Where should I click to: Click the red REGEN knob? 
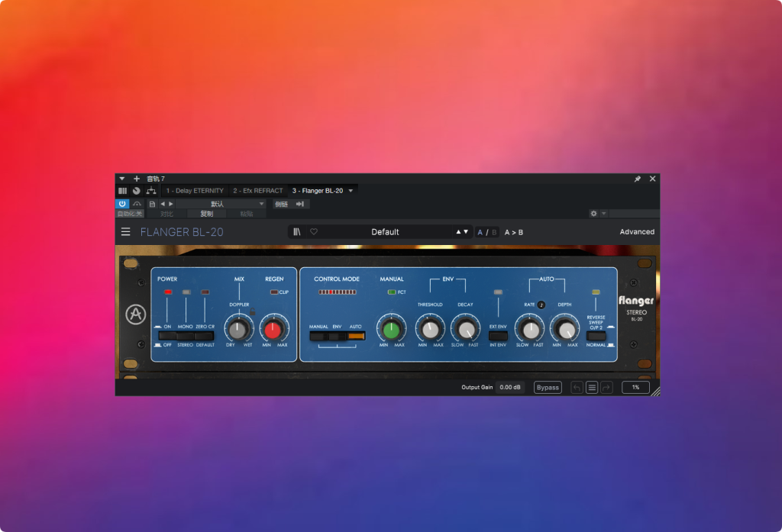click(273, 330)
